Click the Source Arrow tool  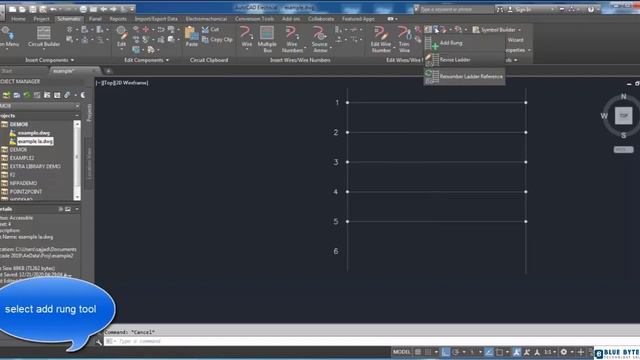click(320, 39)
